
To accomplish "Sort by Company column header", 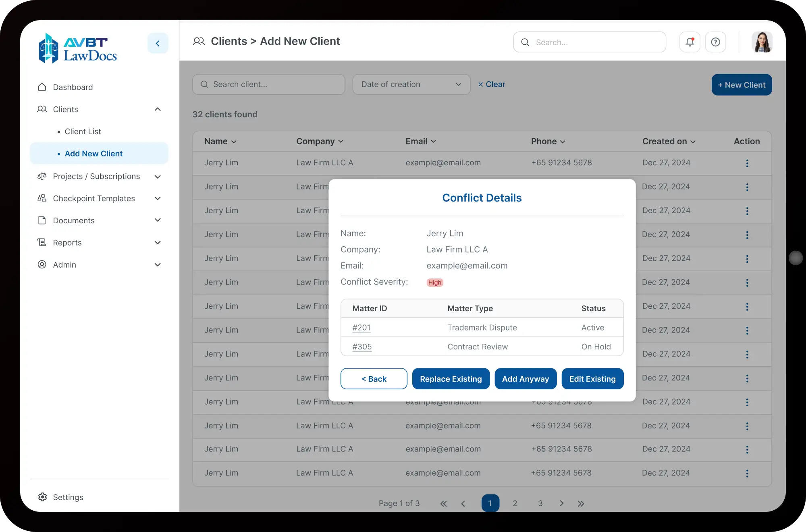I will 320,141.
